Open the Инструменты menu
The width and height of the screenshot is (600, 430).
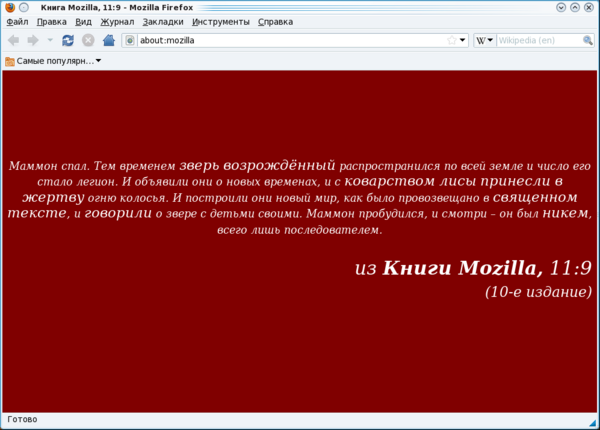tap(221, 22)
